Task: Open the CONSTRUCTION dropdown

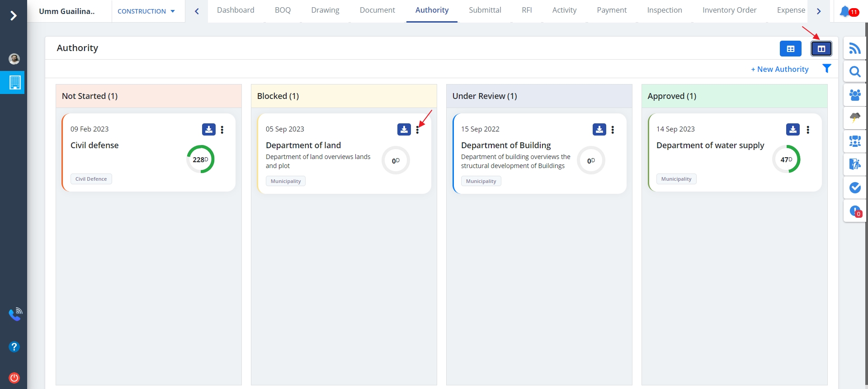Action: (x=146, y=11)
